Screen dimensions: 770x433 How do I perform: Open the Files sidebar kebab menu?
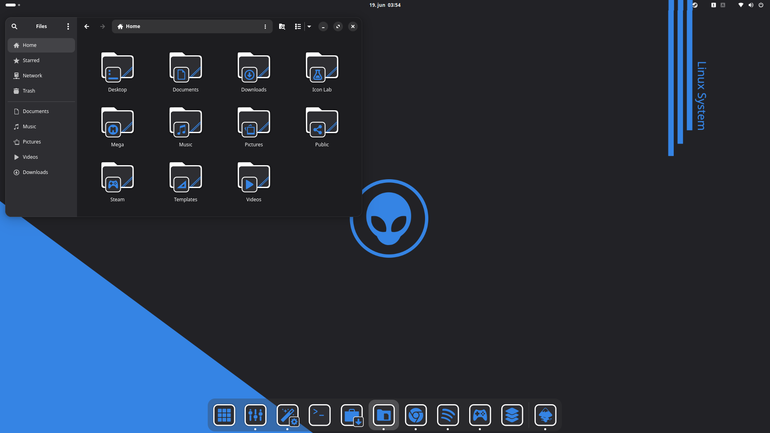[68, 27]
